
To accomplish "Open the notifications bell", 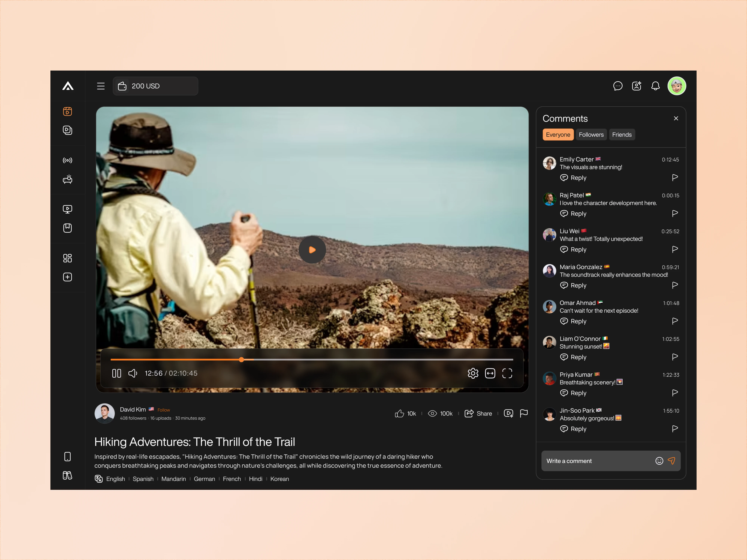I will click(x=655, y=86).
